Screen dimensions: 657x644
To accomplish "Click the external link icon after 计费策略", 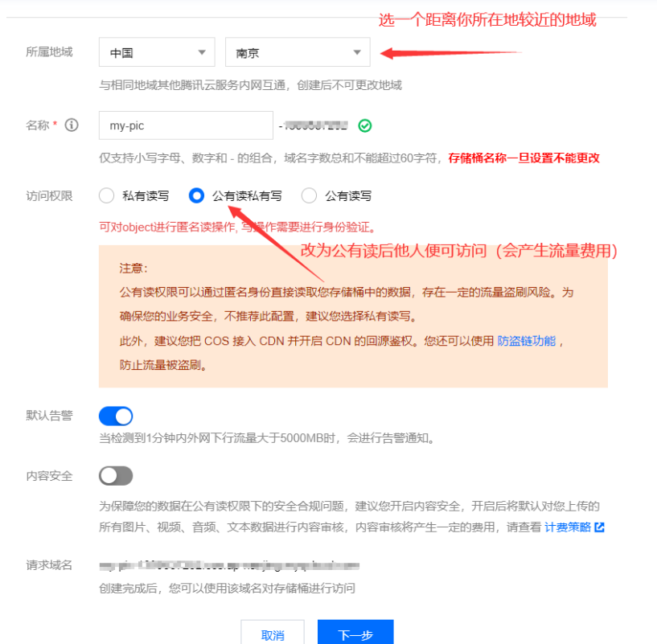I will 600,527.
